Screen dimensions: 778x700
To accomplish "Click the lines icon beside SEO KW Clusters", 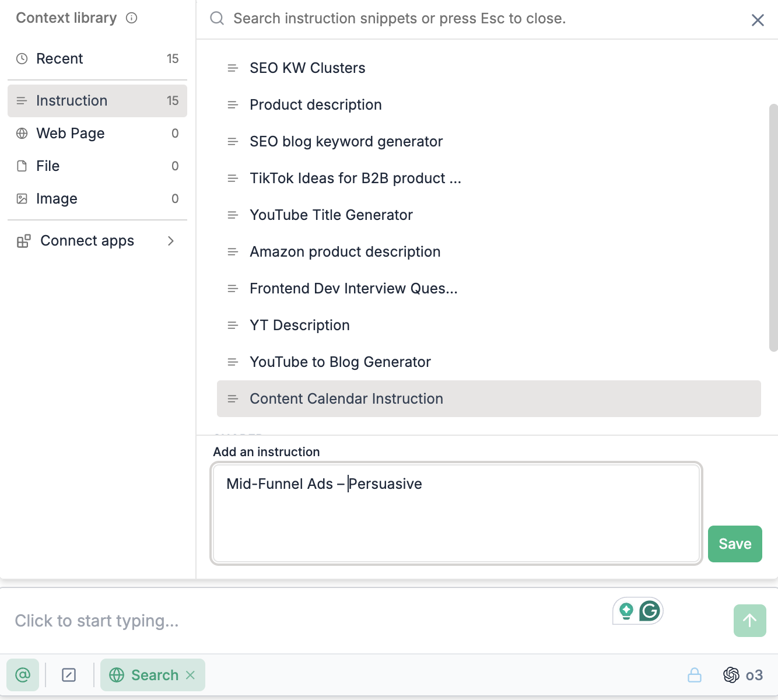I will pos(233,68).
